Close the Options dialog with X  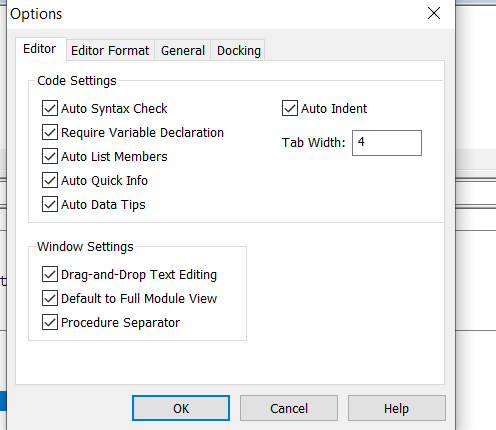434,13
